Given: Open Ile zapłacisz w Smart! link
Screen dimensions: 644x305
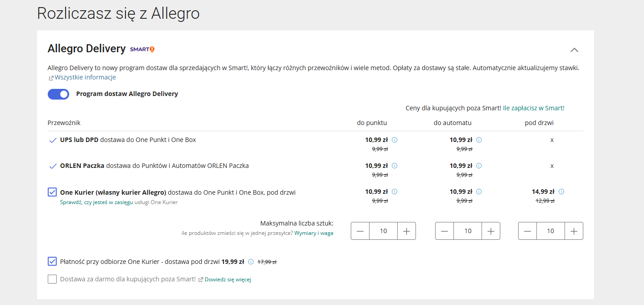Looking at the screenshot, I should pyautogui.click(x=533, y=108).
